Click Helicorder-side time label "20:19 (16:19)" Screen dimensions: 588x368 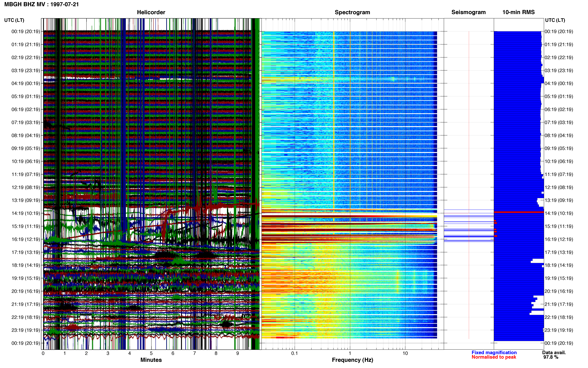[x=26, y=291]
